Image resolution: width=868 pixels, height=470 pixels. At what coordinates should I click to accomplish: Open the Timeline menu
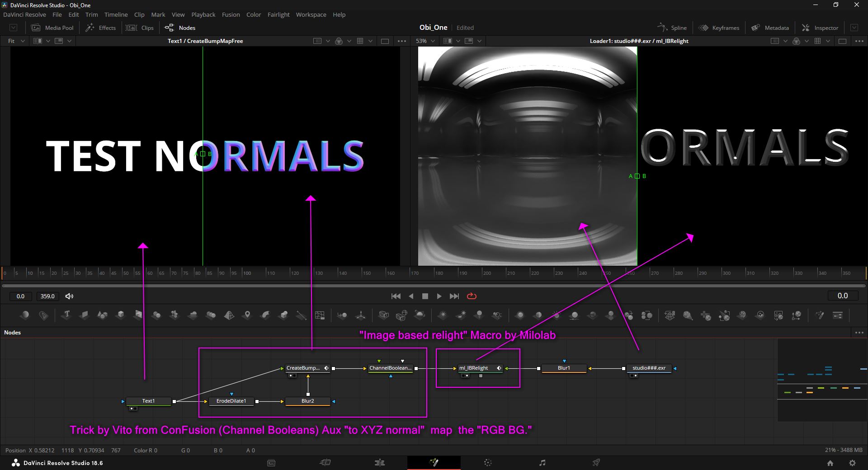pos(116,14)
